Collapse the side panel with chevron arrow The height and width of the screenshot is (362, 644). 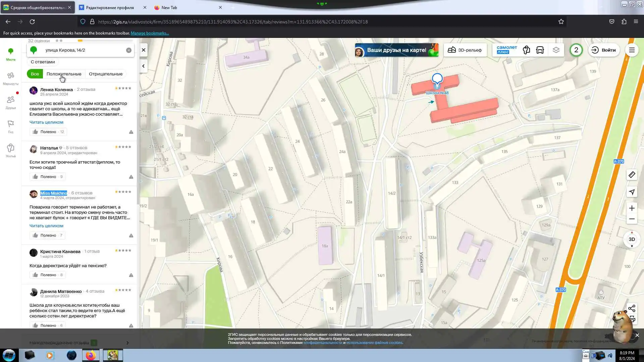(x=143, y=66)
